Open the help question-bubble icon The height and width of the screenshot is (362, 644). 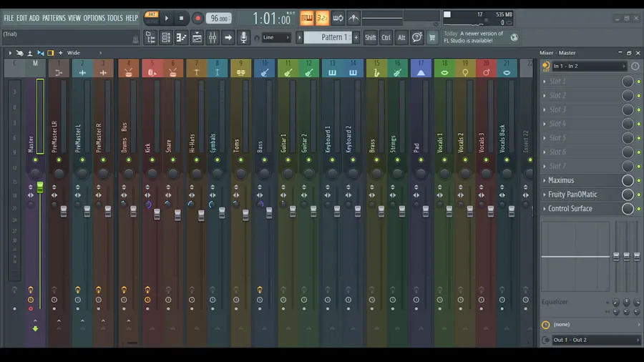(x=417, y=38)
